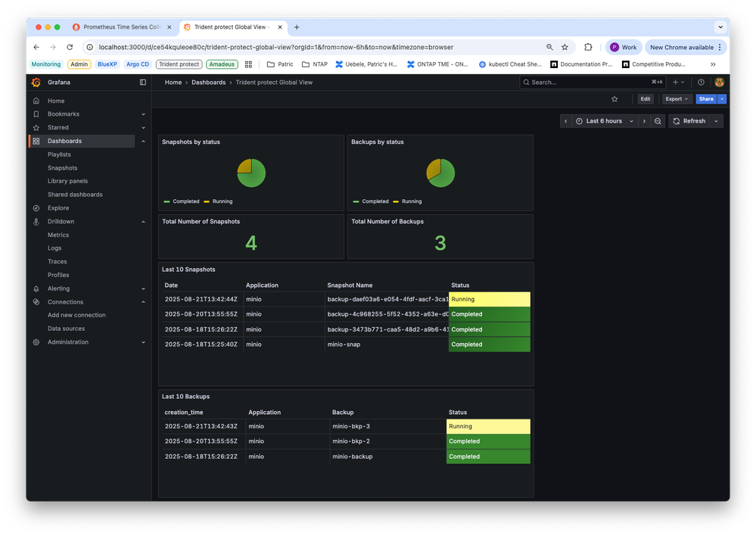Star this dashboard as favorite

[614, 99]
